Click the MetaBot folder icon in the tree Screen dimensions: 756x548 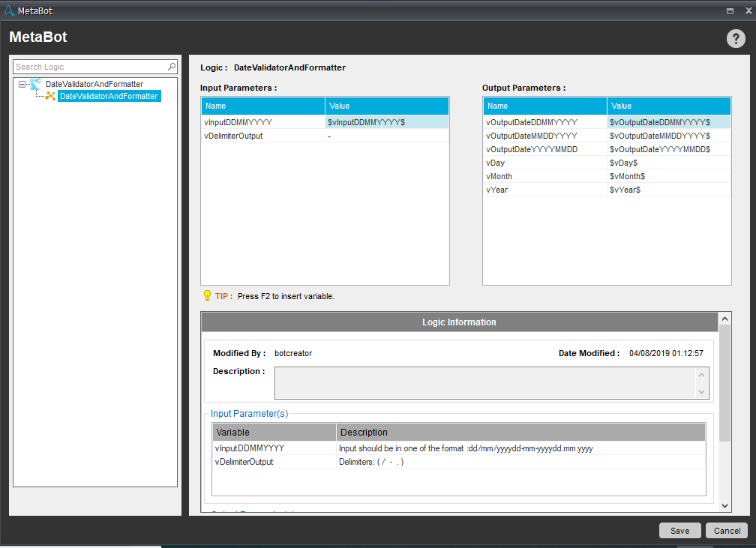35,84
